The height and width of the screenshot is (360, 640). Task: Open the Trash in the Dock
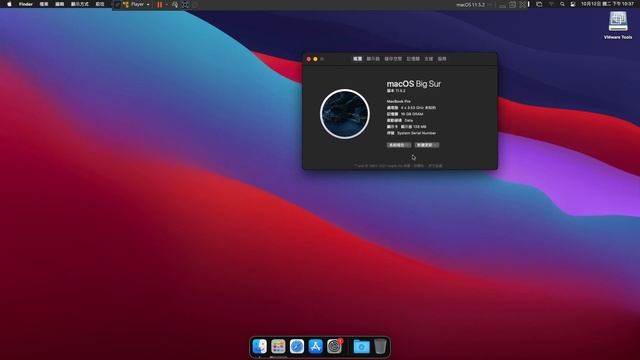380,347
